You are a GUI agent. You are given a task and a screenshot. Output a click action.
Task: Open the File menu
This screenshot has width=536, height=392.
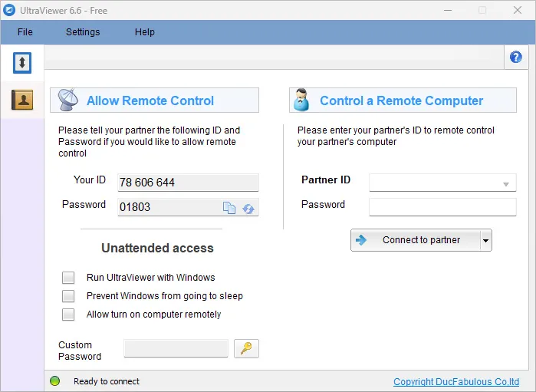pyautogui.click(x=25, y=31)
